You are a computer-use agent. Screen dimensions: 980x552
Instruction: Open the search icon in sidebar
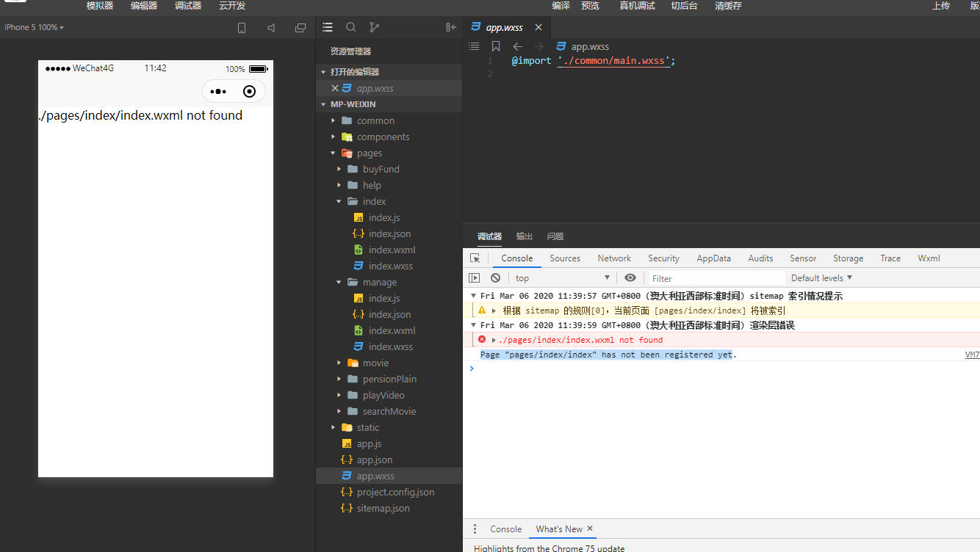coord(351,27)
